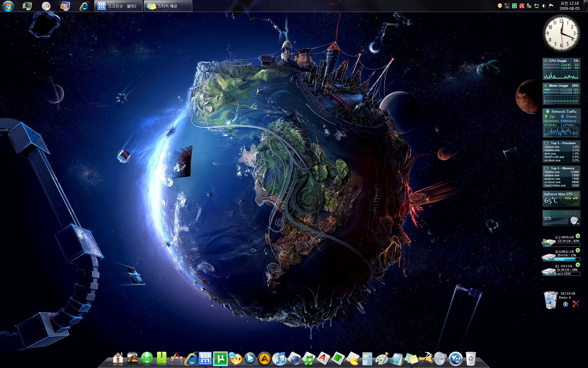Open the taskbar clock showing 오전 12:18
The height and width of the screenshot is (368, 588).
[x=570, y=6]
